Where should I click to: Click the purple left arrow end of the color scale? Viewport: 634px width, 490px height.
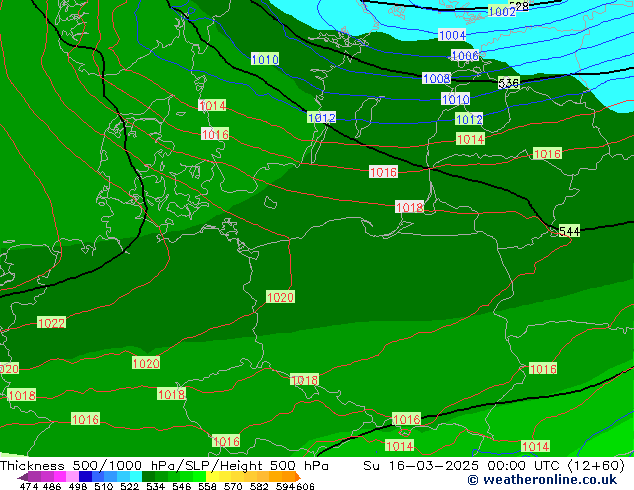tap(23, 477)
